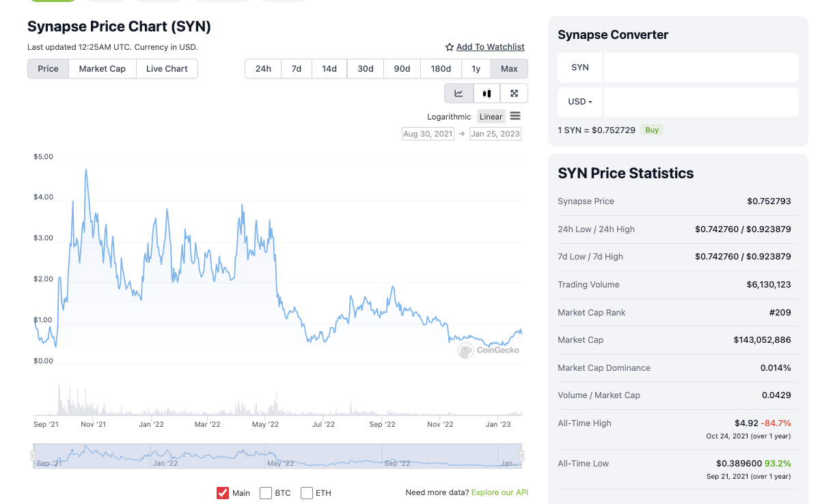Image resolution: width=822 pixels, height=504 pixels.
Task: Check the Main series checkbox
Action: click(223, 492)
